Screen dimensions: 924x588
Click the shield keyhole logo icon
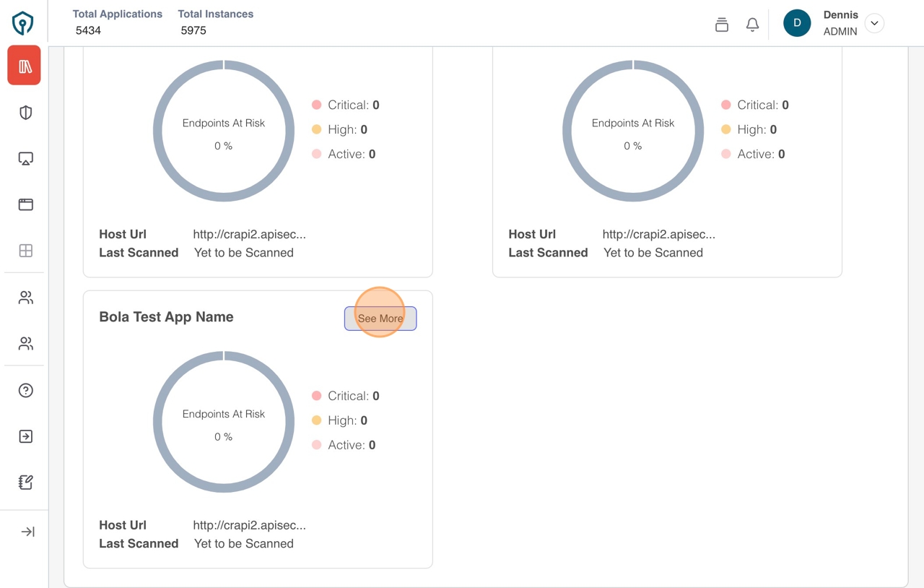pyautogui.click(x=23, y=23)
